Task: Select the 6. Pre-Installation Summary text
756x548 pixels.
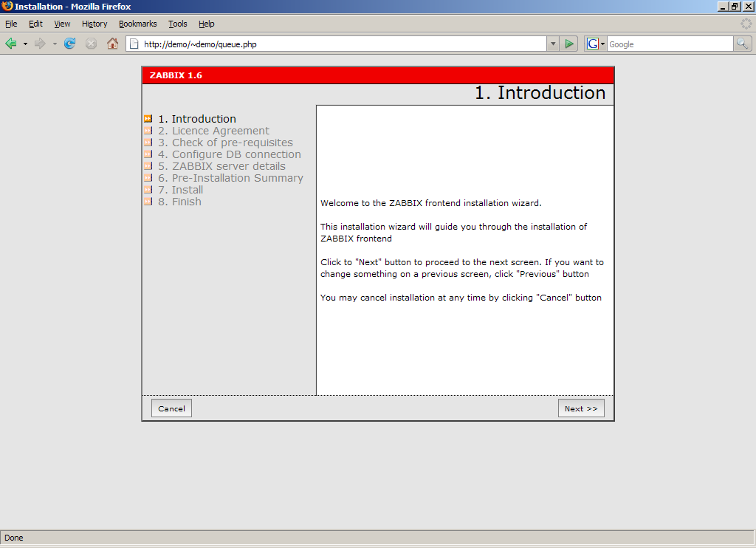Action: [x=230, y=178]
